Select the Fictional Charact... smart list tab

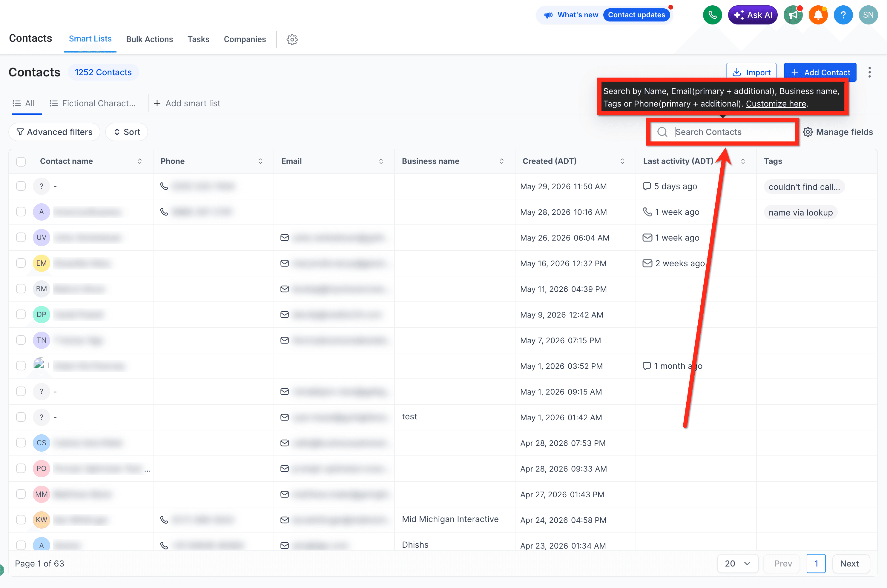(x=93, y=104)
